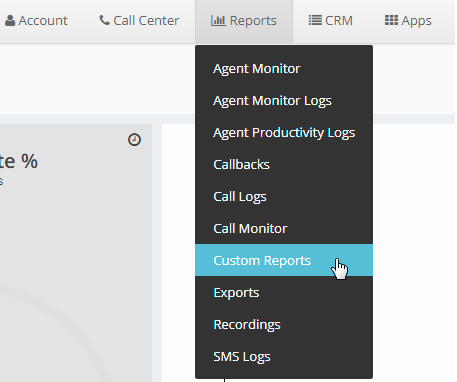The width and height of the screenshot is (457, 382).
Task: Open the Apps menu
Action: (408, 21)
